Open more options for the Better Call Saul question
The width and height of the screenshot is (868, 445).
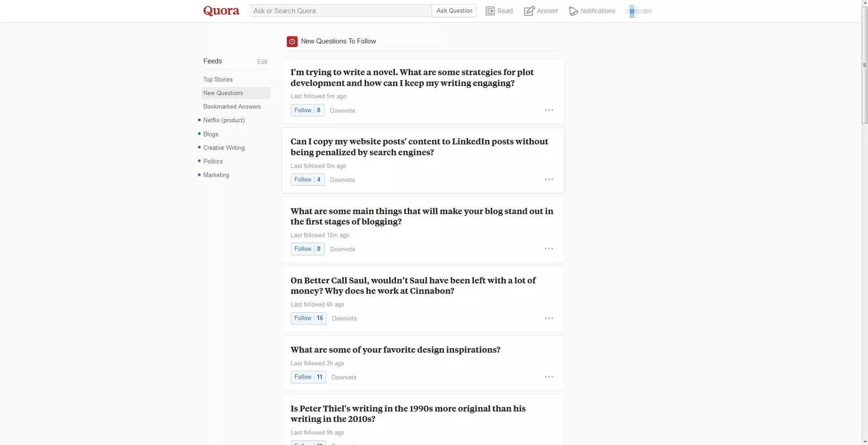(x=549, y=318)
